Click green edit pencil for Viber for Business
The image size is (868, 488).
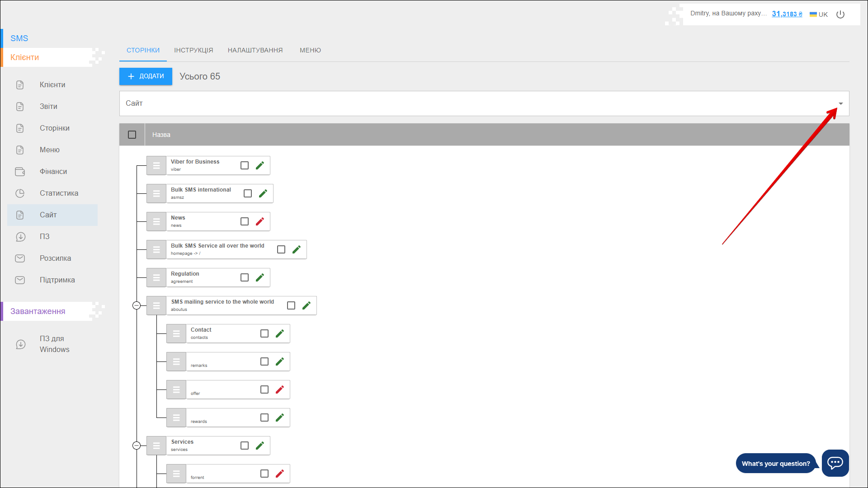pos(260,165)
